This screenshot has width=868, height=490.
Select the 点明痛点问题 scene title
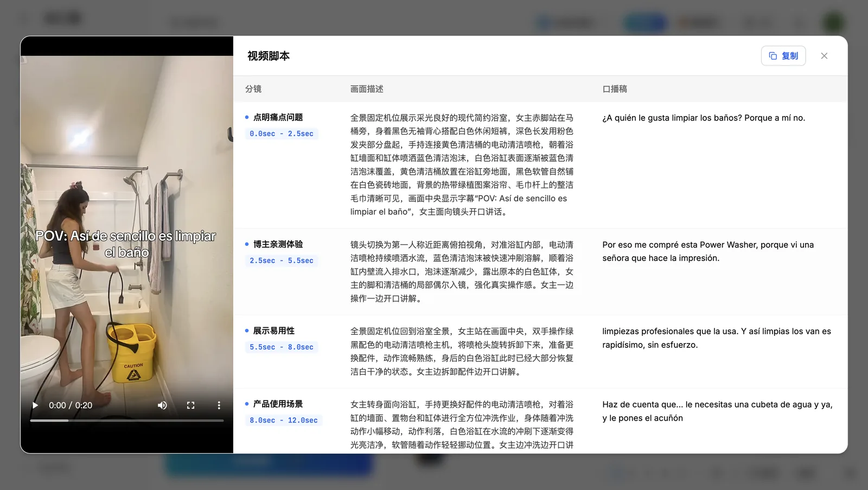[x=278, y=117]
